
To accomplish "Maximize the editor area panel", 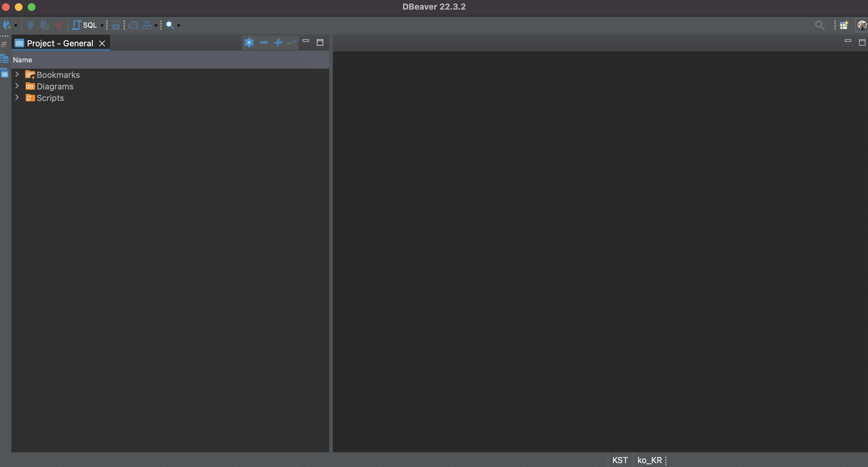I will 862,42.
